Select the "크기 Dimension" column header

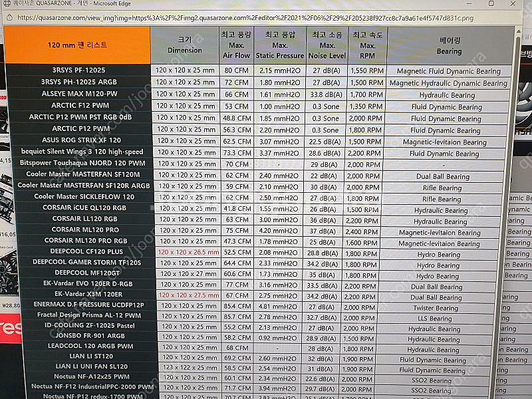point(185,45)
